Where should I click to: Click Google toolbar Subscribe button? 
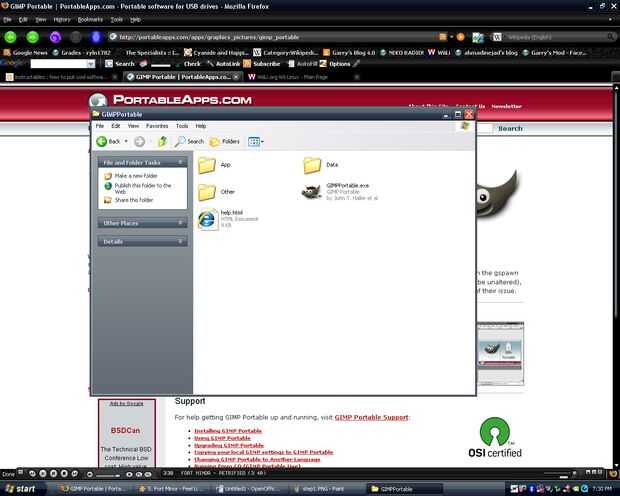click(x=262, y=64)
